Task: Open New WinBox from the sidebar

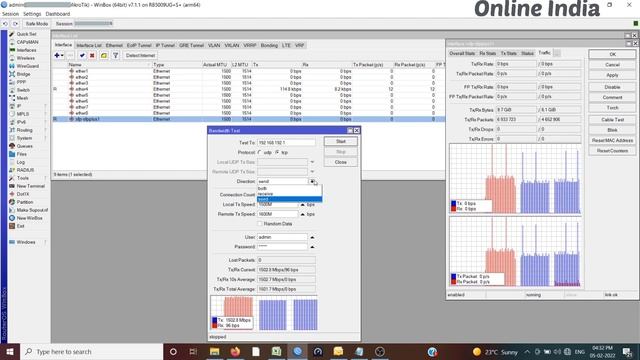Action: [x=29, y=218]
